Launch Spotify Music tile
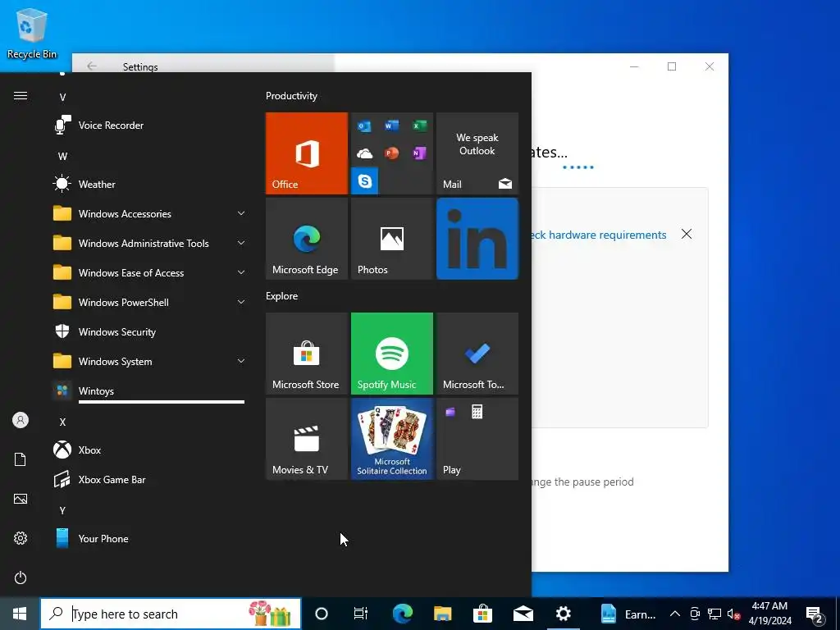Screen dimensions: 840x630 (391, 354)
